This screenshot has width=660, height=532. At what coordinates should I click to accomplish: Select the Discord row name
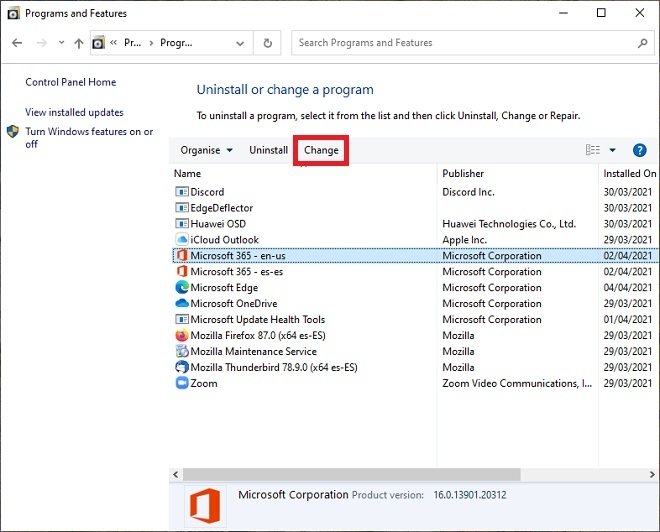click(207, 192)
